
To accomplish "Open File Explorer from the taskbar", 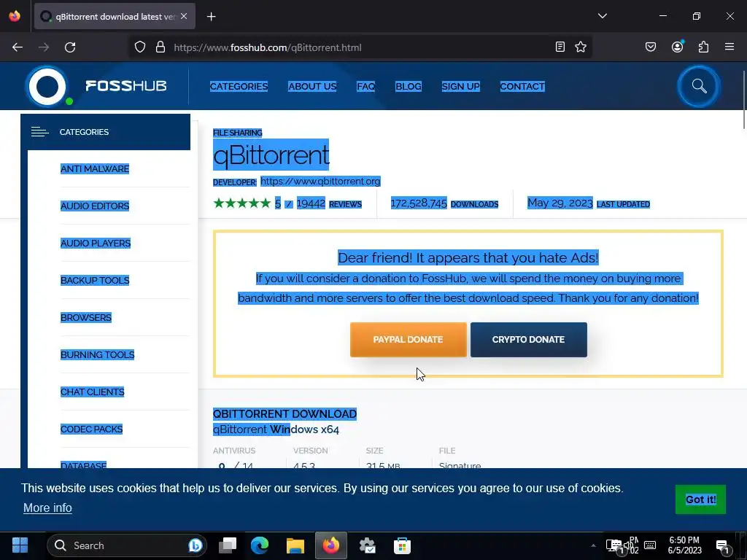I will click(295, 545).
